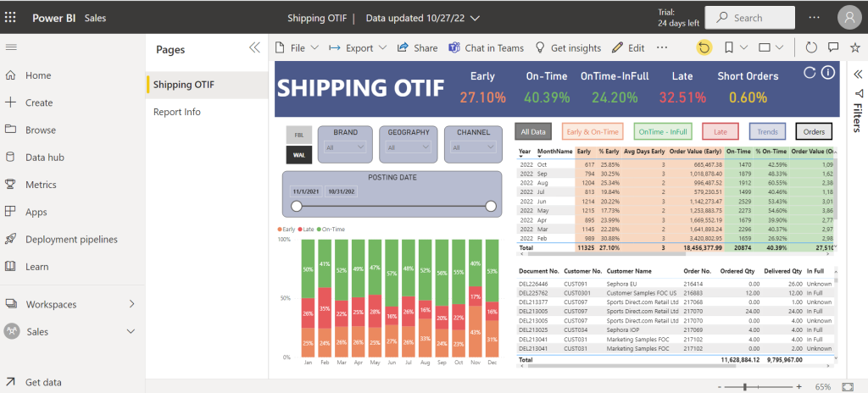The image size is (868, 393).
Task: Open Metrics in the sidebar
Action: pyautogui.click(x=41, y=185)
